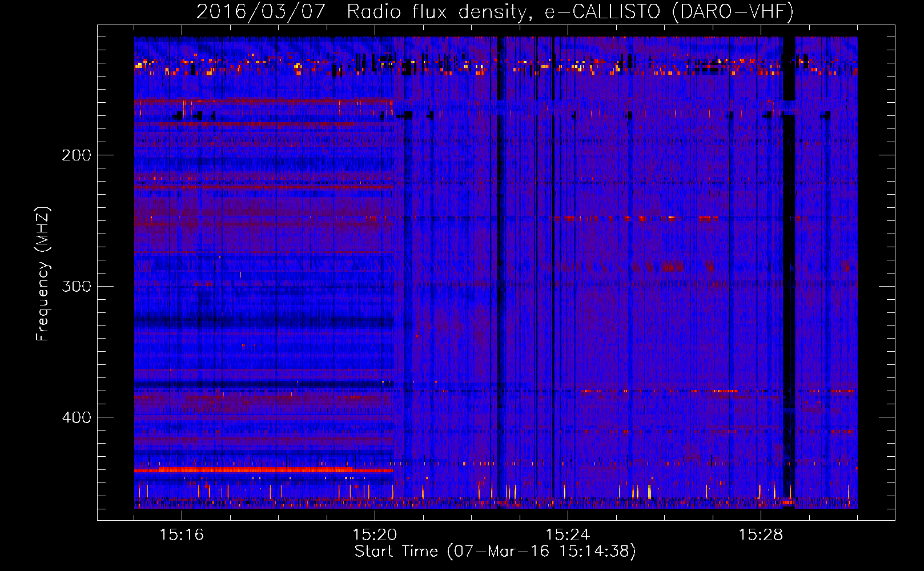
Task: Click the bright red horizontal band near 440 MHz
Action: pyautogui.click(x=264, y=470)
